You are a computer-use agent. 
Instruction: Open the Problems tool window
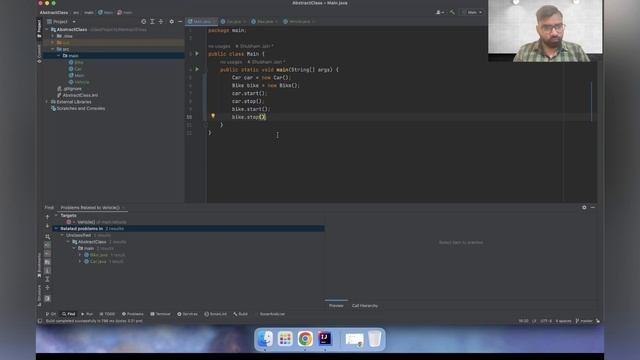[133, 314]
